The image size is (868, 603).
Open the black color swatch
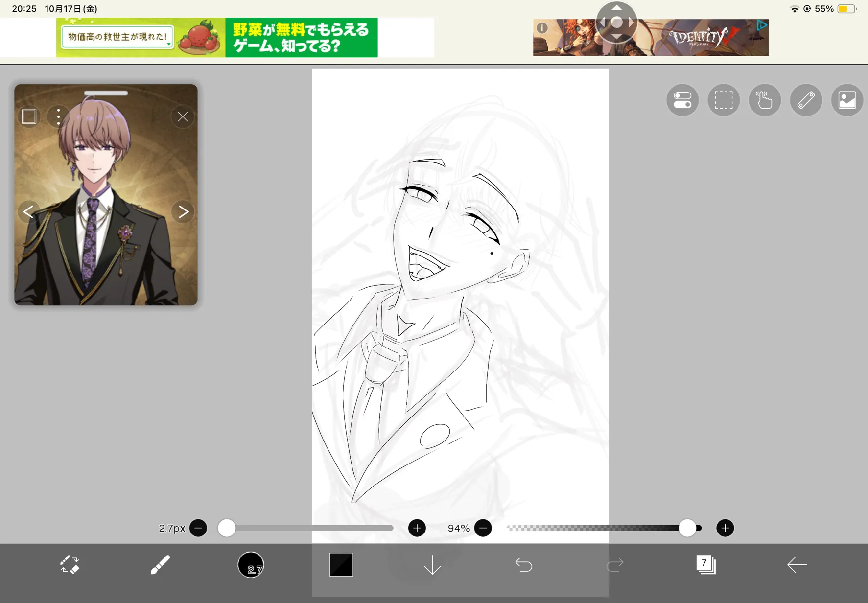[341, 565]
